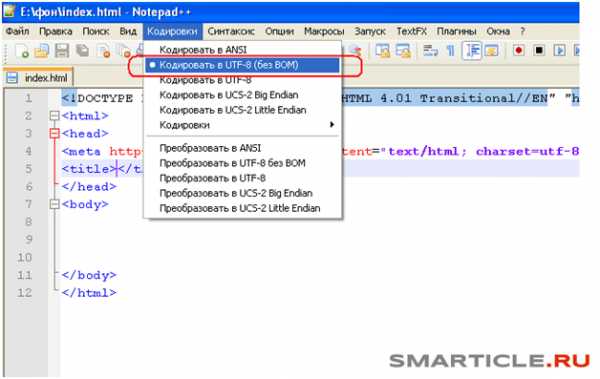Click the Word wrap toolbar icon

tap(430, 51)
